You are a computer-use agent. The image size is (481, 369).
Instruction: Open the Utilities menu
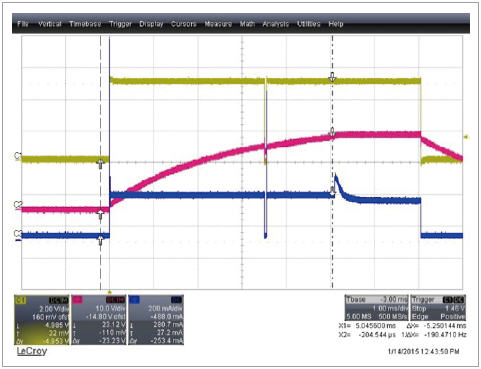(309, 24)
